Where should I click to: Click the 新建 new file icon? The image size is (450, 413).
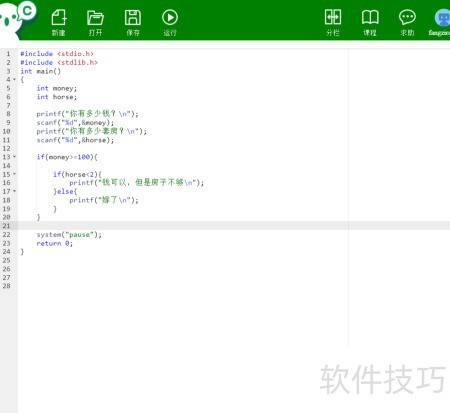59,22
